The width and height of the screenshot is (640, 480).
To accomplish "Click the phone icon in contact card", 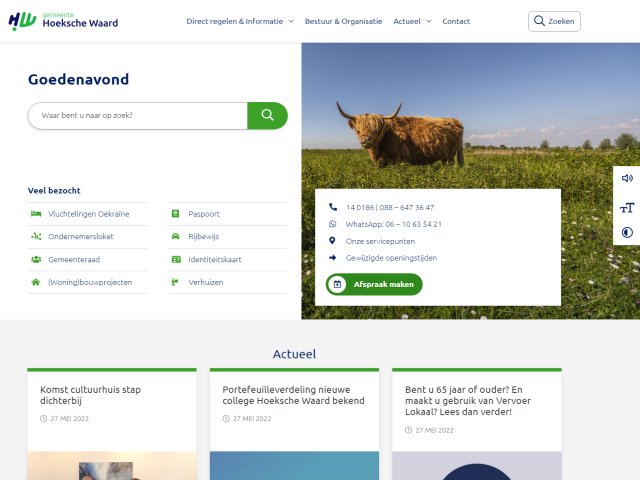I will [333, 207].
